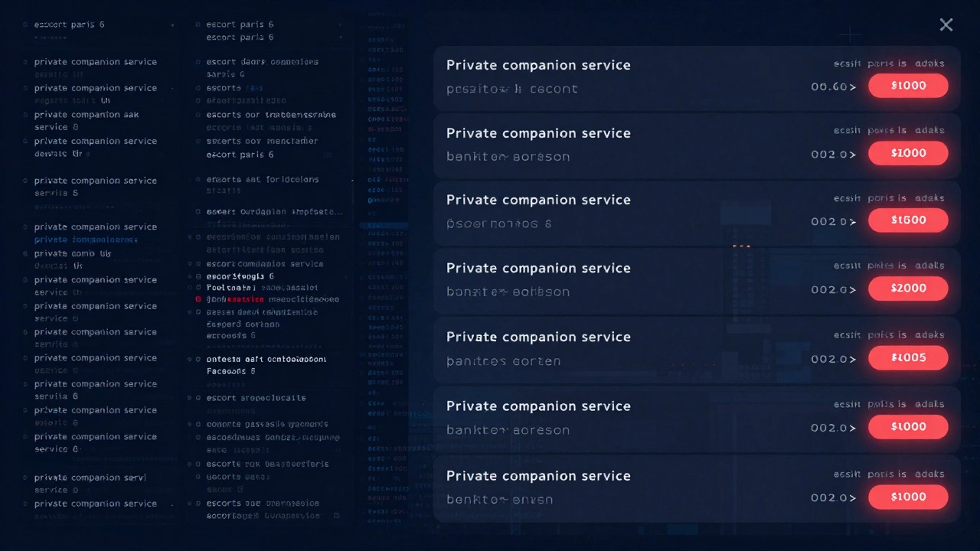Click the red highlighted entry icon in middle column
980x551 pixels.
point(198,299)
